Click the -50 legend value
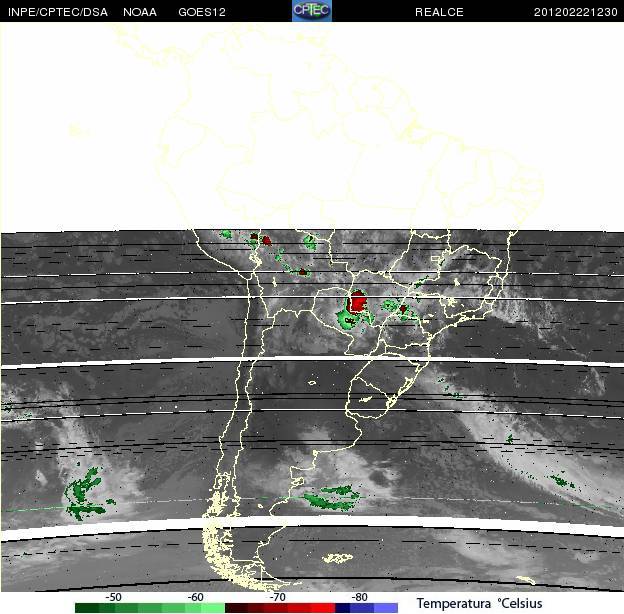The image size is (624, 614). pyautogui.click(x=113, y=597)
